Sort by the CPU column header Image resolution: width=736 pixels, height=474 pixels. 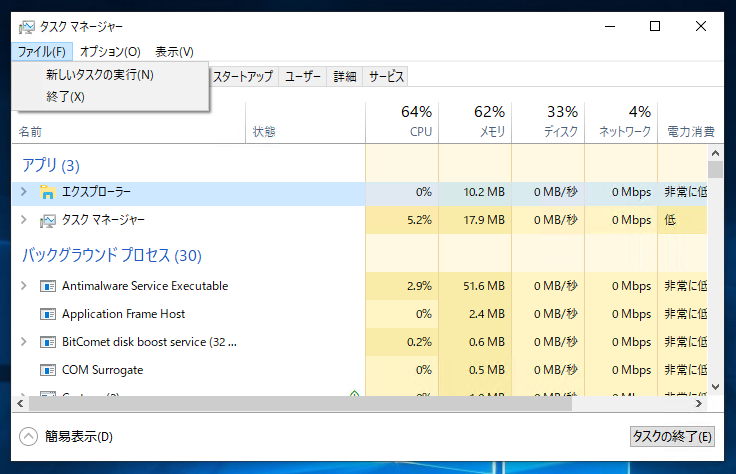coord(402,123)
